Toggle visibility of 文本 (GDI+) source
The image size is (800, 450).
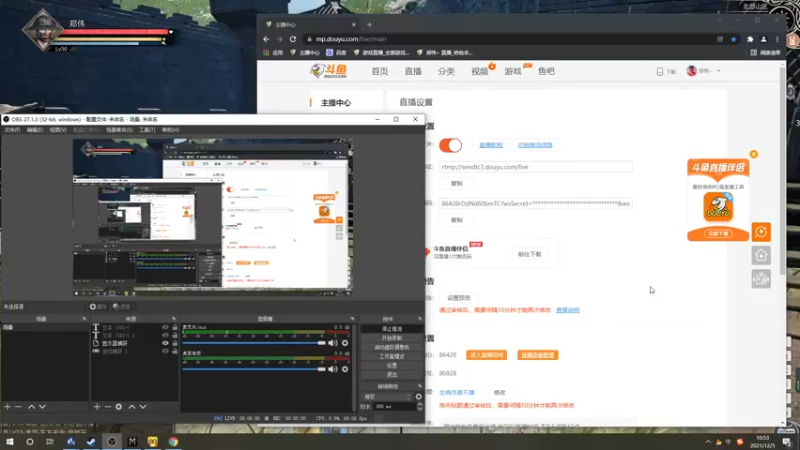(x=165, y=327)
